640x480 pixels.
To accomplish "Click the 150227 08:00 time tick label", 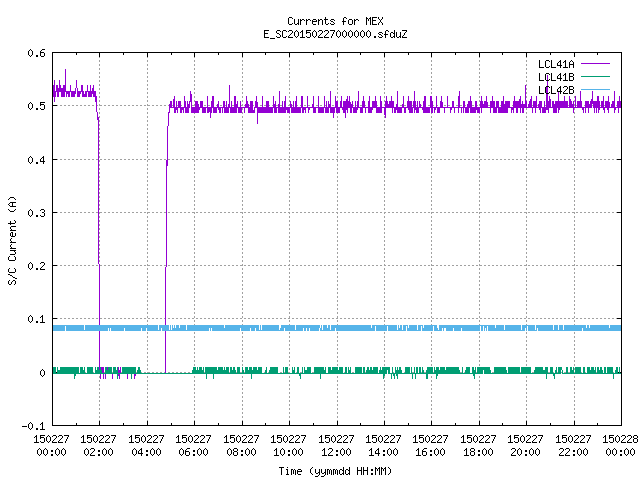I will click(241, 446).
